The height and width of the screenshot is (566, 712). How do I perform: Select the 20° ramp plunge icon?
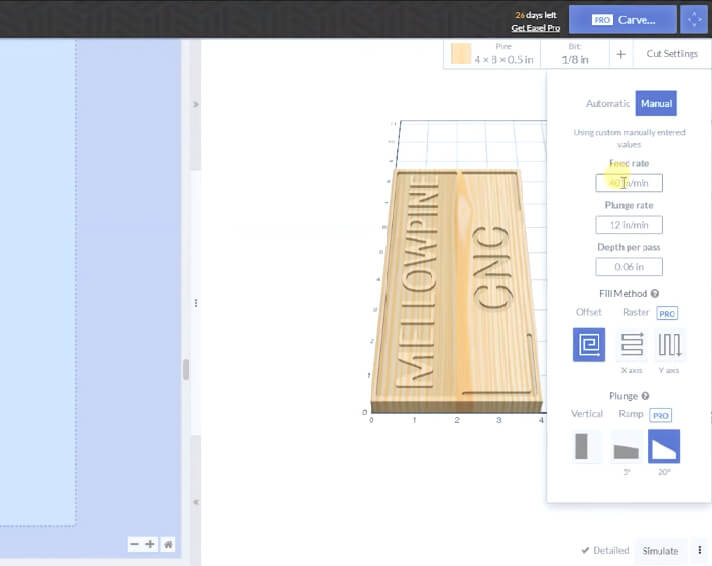[x=664, y=446]
